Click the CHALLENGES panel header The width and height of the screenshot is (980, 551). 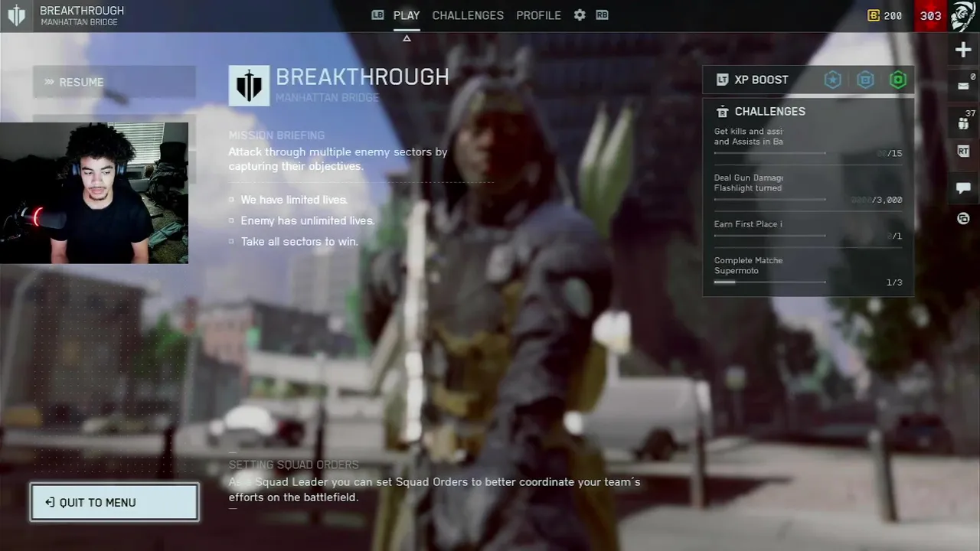click(769, 111)
